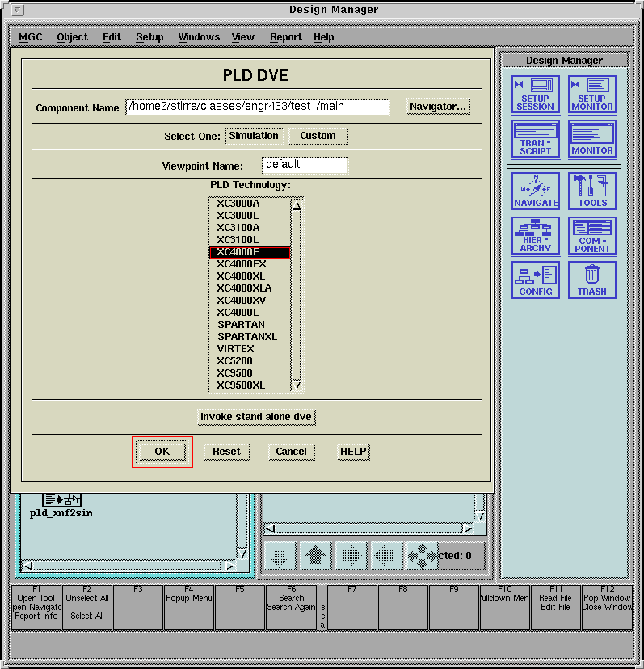Pick VIRTEX from the technology list
This screenshot has width=644, height=669.
[x=236, y=349]
